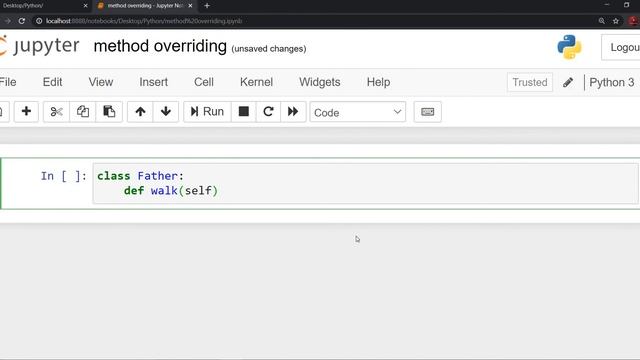Close the Desktop/Python browser tab
Viewport: 640px width, 360px height.
[x=85, y=6]
